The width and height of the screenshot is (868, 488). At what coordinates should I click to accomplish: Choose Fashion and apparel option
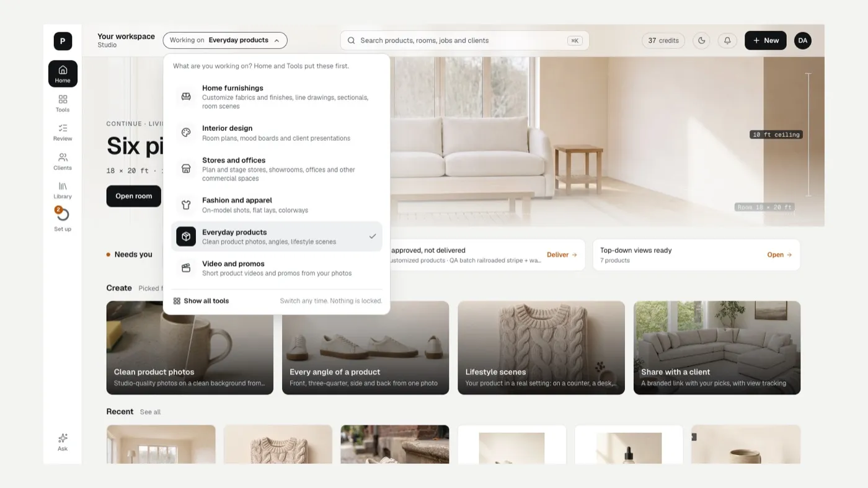click(x=277, y=205)
